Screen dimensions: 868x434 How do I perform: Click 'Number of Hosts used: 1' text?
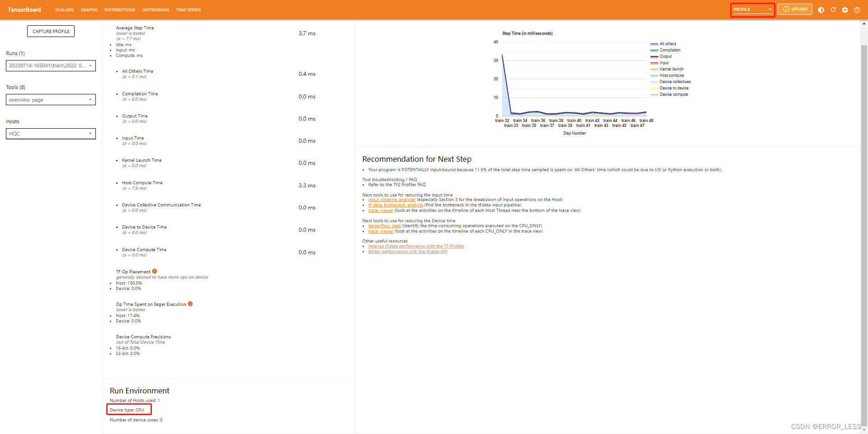tap(135, 401)
